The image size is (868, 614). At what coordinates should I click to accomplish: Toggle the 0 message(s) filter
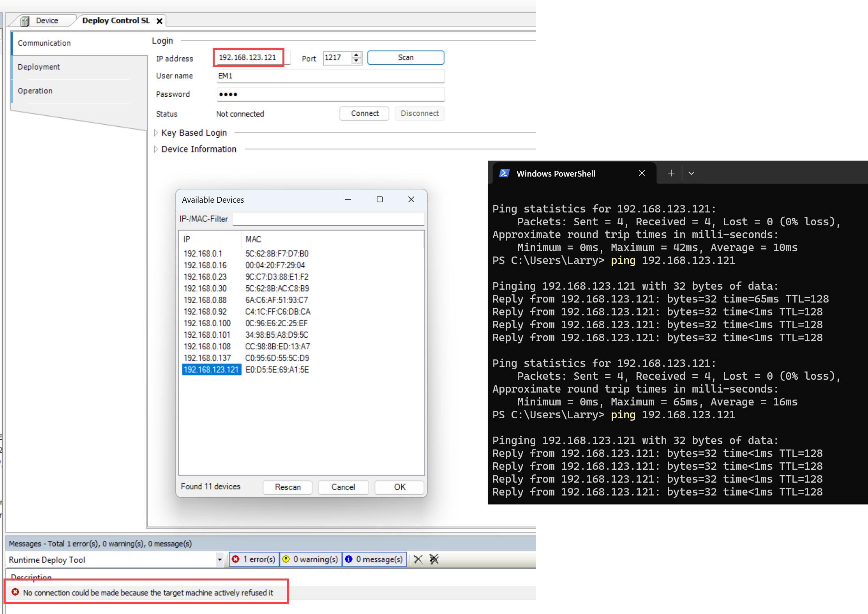click(x=374, y=559)
